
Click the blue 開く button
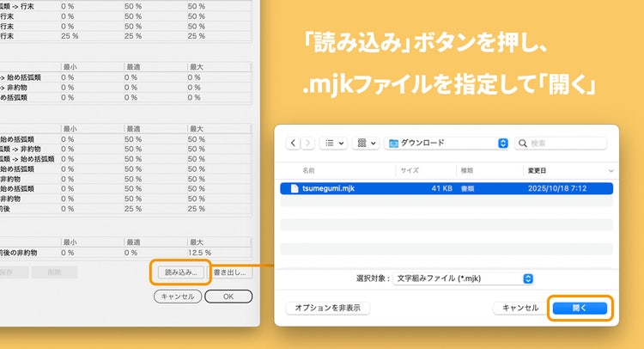pyautogui.click(x=580, y=308)
